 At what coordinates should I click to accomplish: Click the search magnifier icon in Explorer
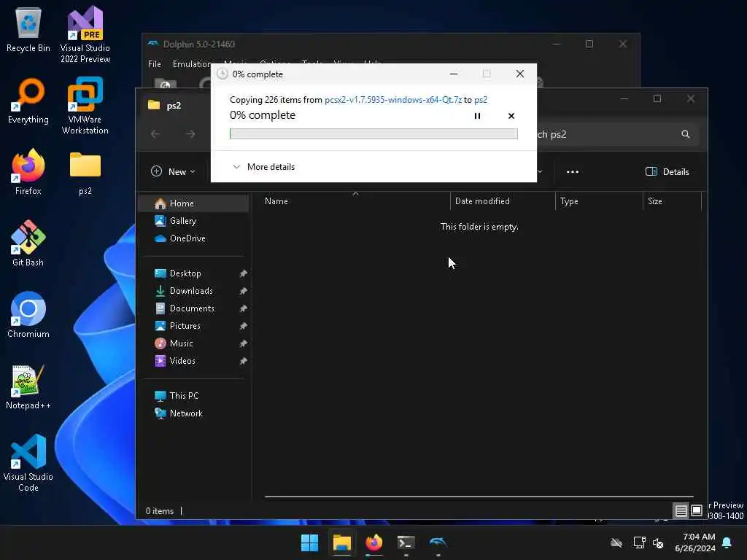(685, 134)
